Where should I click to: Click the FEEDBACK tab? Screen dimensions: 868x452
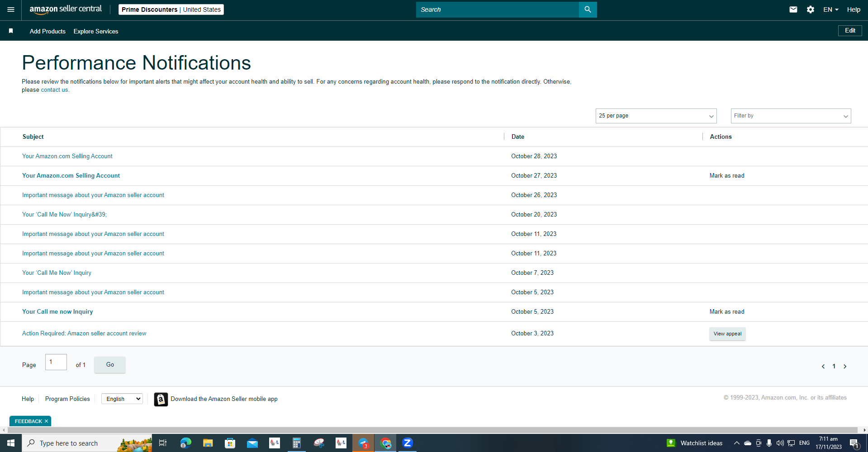pyautogui.click(x=28, y=421)
